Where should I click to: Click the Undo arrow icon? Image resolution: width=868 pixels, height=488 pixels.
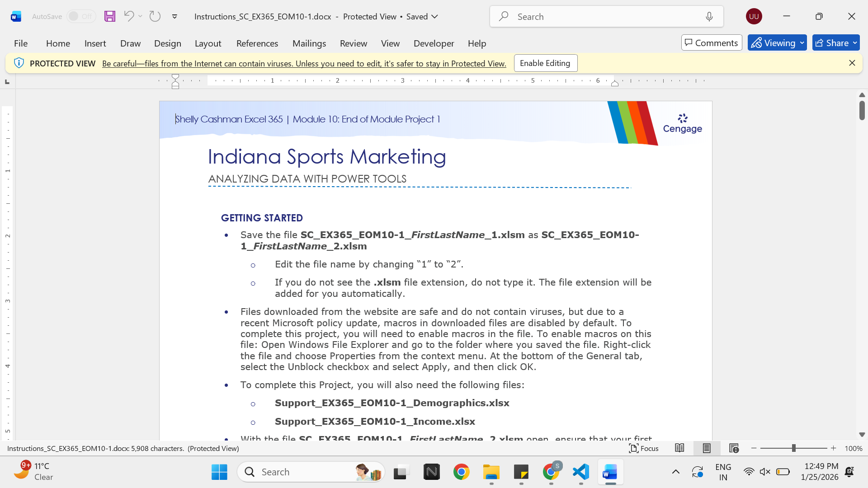tap(129, 16)
